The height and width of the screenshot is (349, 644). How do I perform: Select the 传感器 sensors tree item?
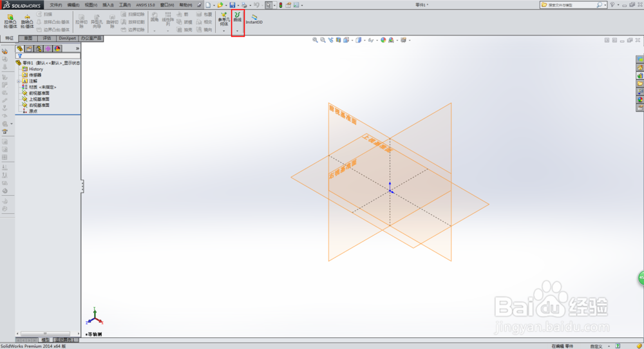[x=32, y=75]
